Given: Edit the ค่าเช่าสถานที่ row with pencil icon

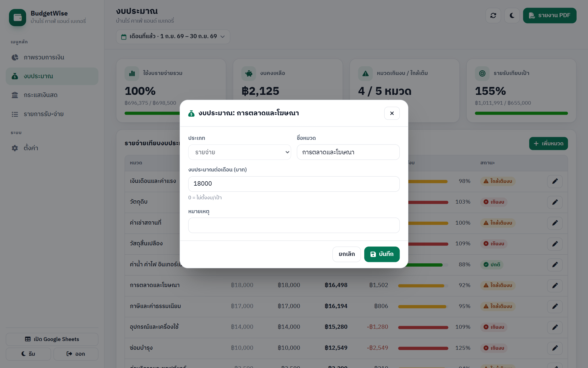Looking at the screenshot, I should click(x=555, y=223).
